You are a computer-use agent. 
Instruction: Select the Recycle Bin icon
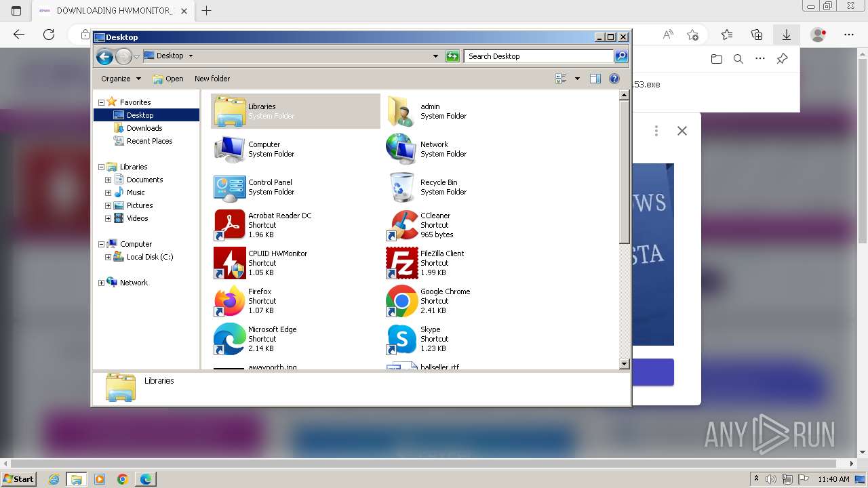pos(401,187)
